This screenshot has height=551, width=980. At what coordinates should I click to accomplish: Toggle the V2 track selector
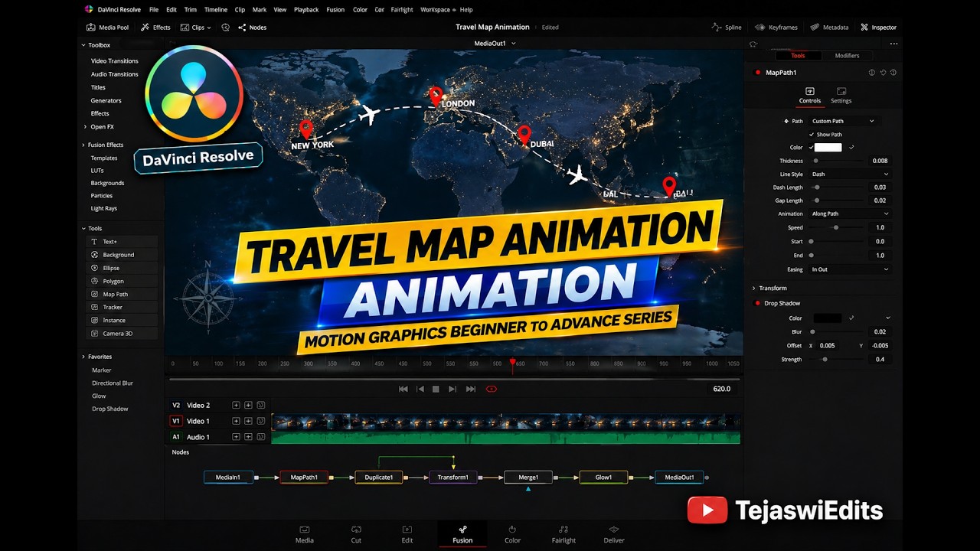coord(176,406)
